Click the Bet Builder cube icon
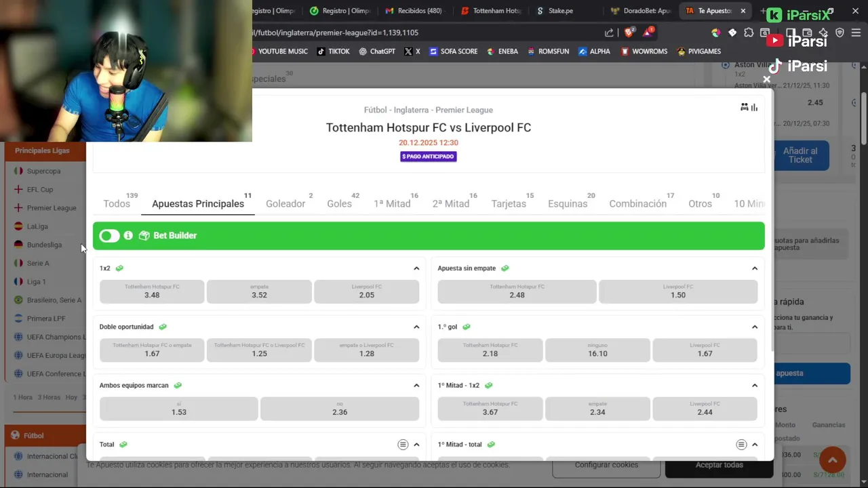 [144, 235]
